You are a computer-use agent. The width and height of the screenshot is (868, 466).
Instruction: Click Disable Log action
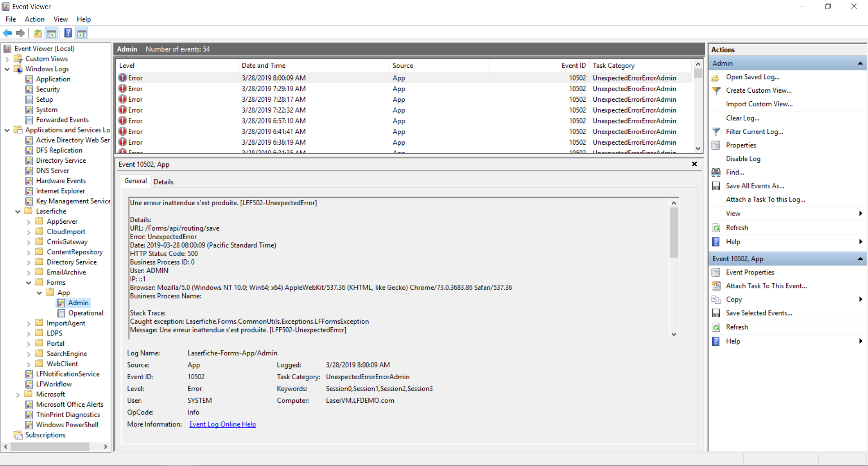[x=743, y=159]
